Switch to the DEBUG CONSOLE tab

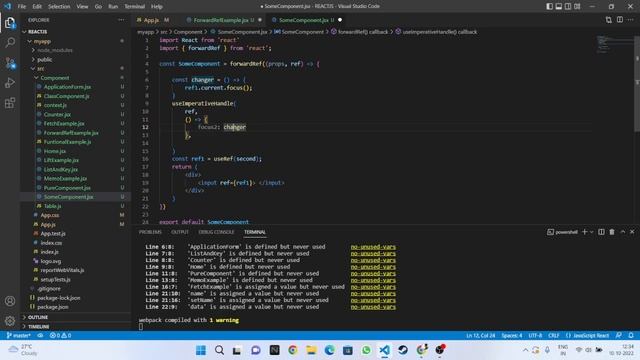[x=216, y=232]
